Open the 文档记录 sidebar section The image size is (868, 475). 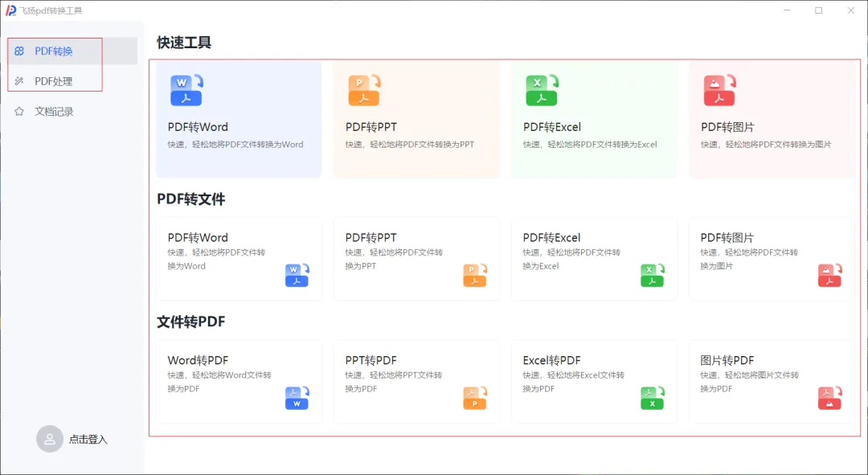tap(54, 112)
